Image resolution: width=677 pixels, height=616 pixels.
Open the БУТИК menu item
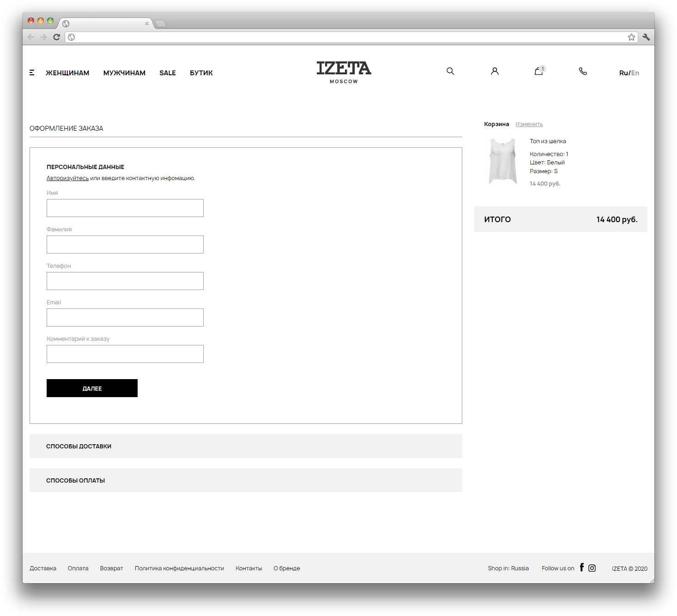pos(201,73)
